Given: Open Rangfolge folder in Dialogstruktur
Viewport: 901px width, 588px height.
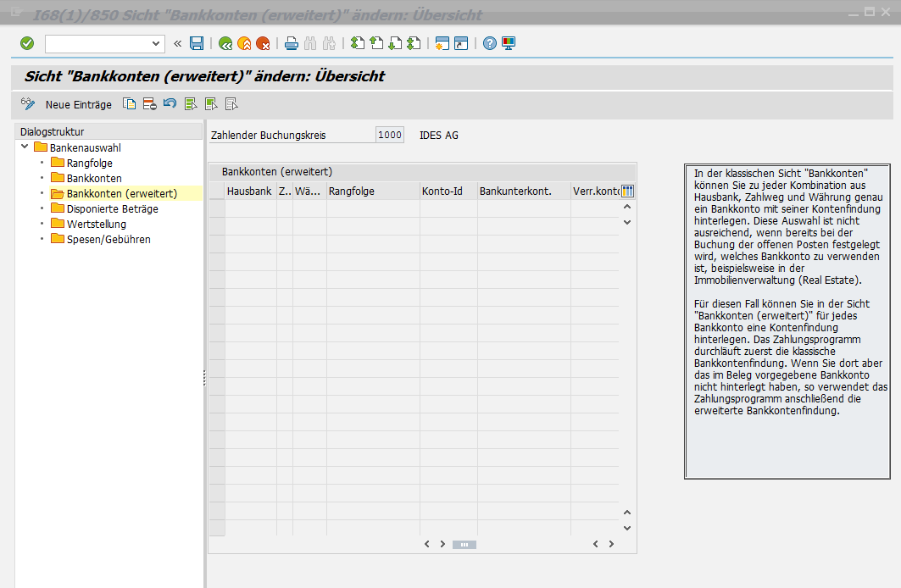Looking at the screenshot, I should [x=89, y=163].
